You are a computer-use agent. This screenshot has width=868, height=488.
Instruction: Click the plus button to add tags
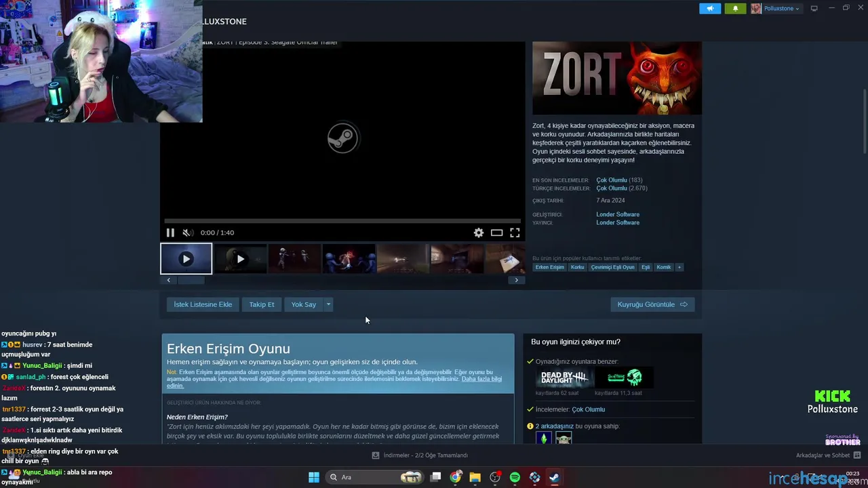click(x=679, y=267)
